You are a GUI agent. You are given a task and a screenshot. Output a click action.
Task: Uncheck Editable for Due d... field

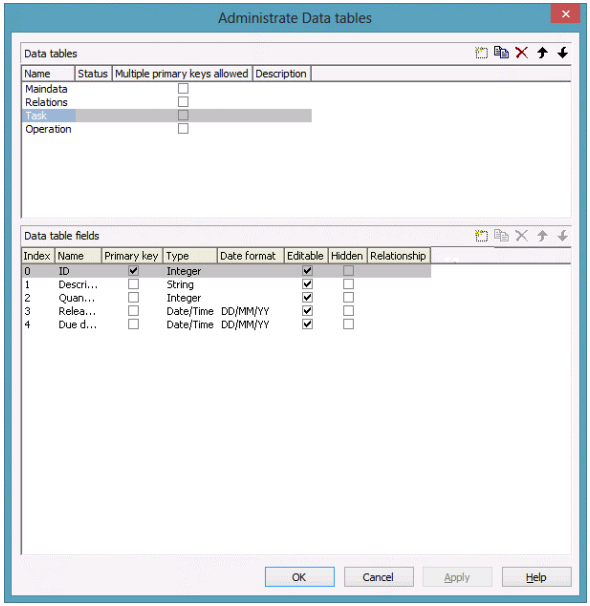307,324
